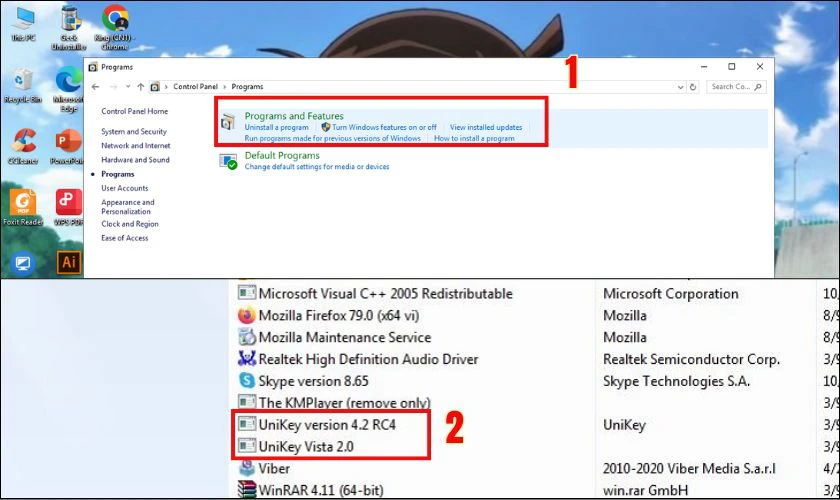Open Ease of Access category

125,238
